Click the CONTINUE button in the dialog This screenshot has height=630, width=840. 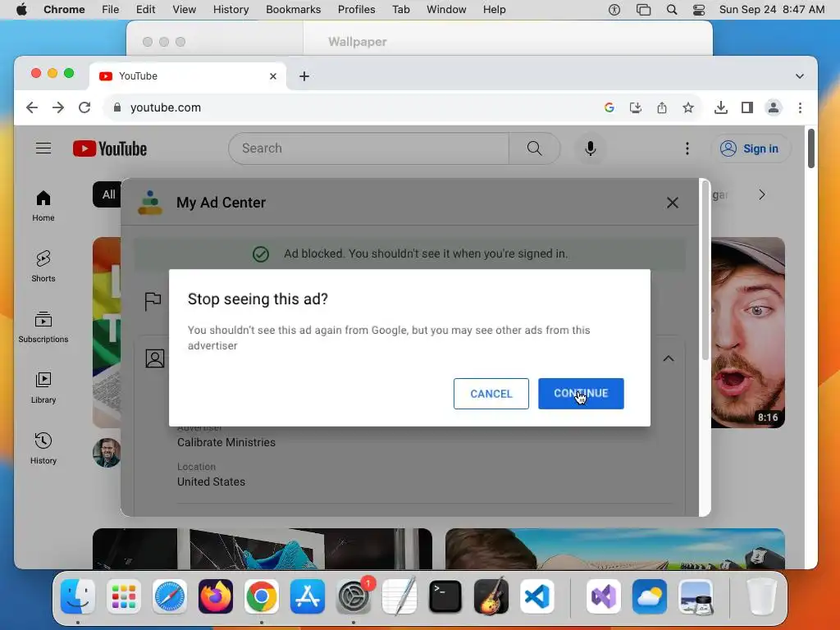click(581, 393)
